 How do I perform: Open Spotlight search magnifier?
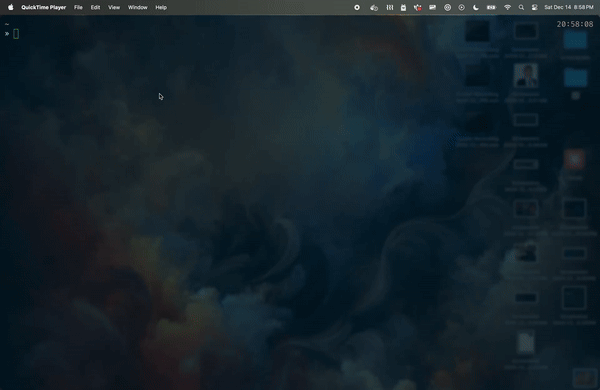(x=521, y=7)
